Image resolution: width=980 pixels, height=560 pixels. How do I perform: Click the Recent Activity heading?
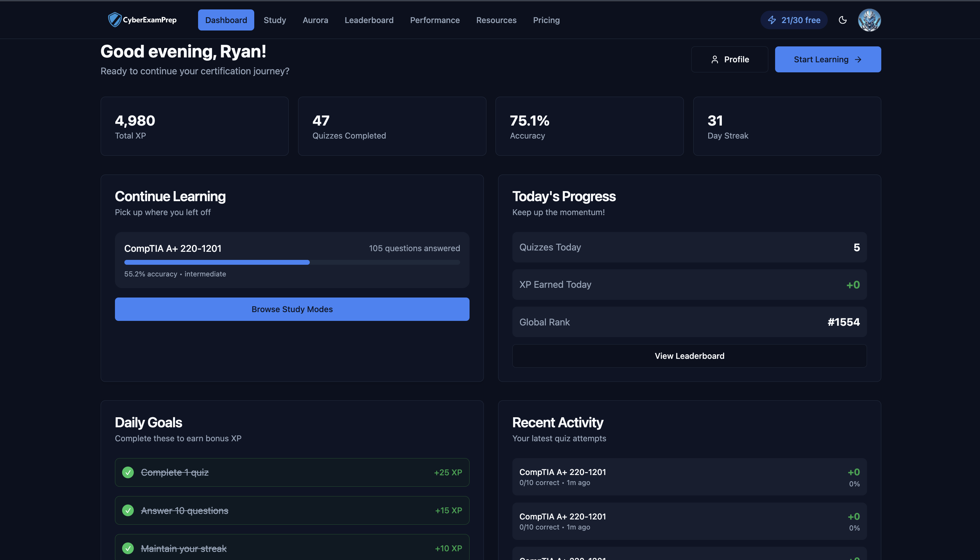click(557, 423)
